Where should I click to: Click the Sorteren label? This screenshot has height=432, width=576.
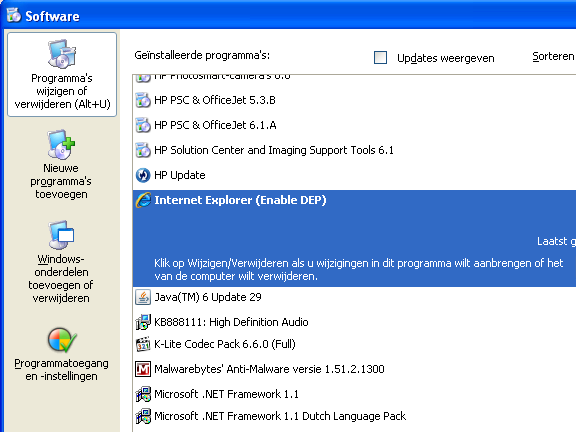[553, 56]
